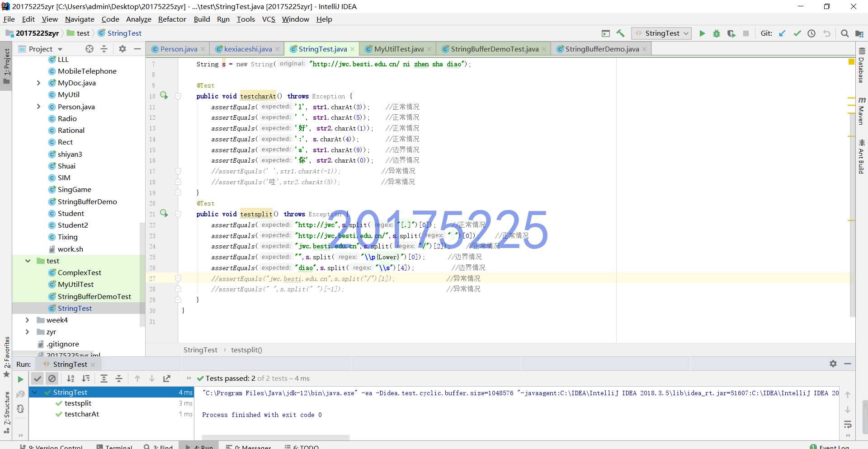
Task: Hide the Project tool window
Action: pos(137,49)
